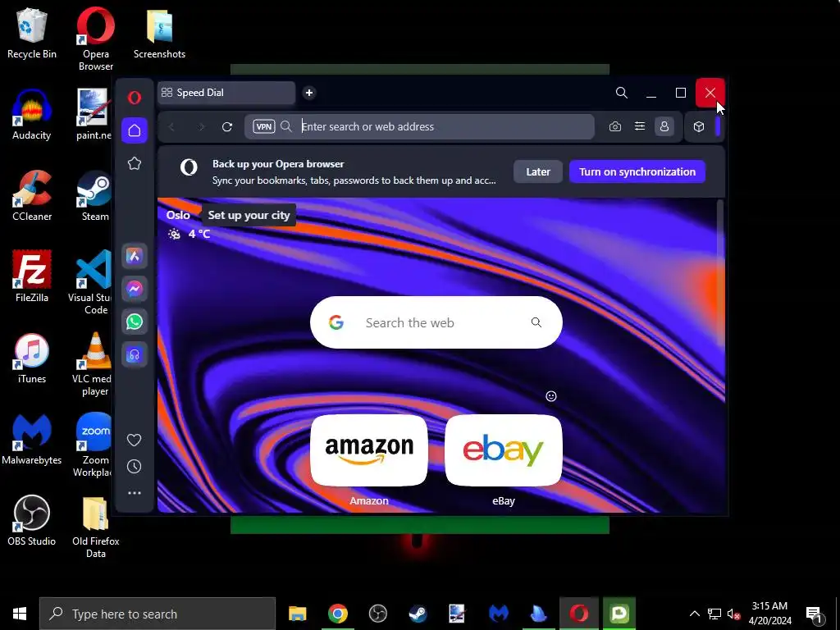
Task: Open the profile account icon
Action: pyautogui.click(x=664, y=126)
